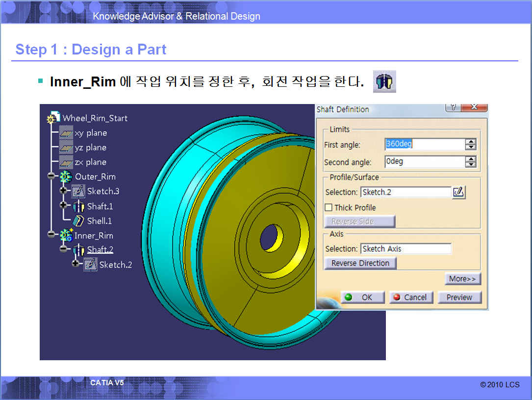This screenshot has height=400, width=532.
Task: Expand dialog with the More>> button
Action: point(462,279)
